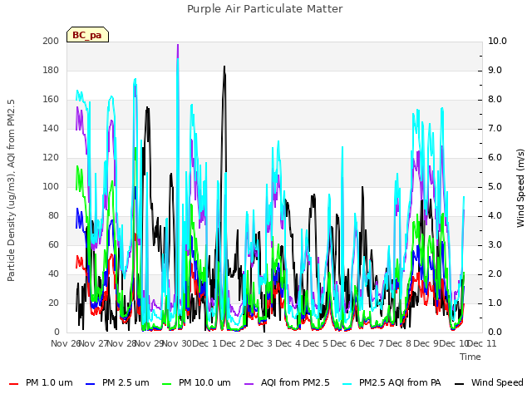Click the Wind Speed (m/s) right axis title
The width and height of the screenshot is (532, 399).
[520, 188]
